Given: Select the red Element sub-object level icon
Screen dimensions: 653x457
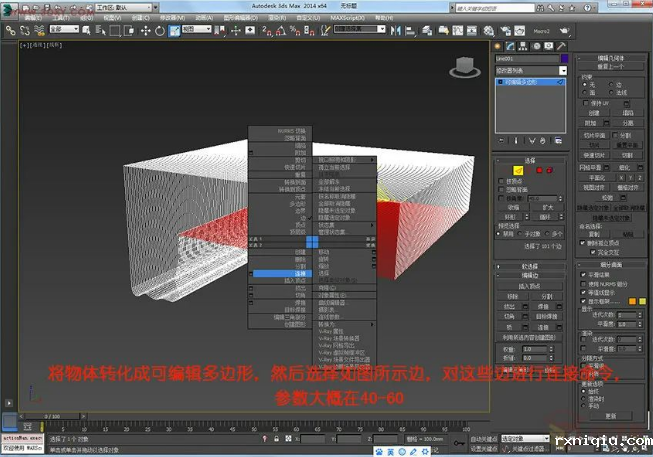Looking at the screenshot, I should [x=549, y=170].
